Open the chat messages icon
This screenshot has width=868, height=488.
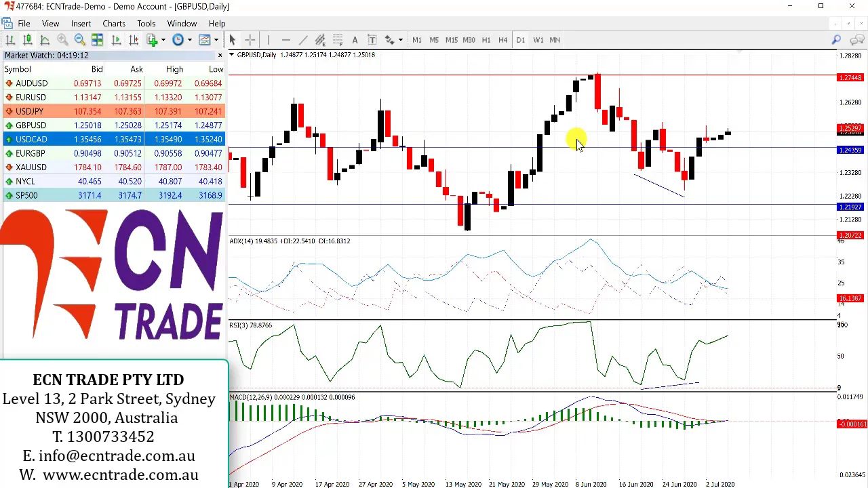[x=857, y=40]
